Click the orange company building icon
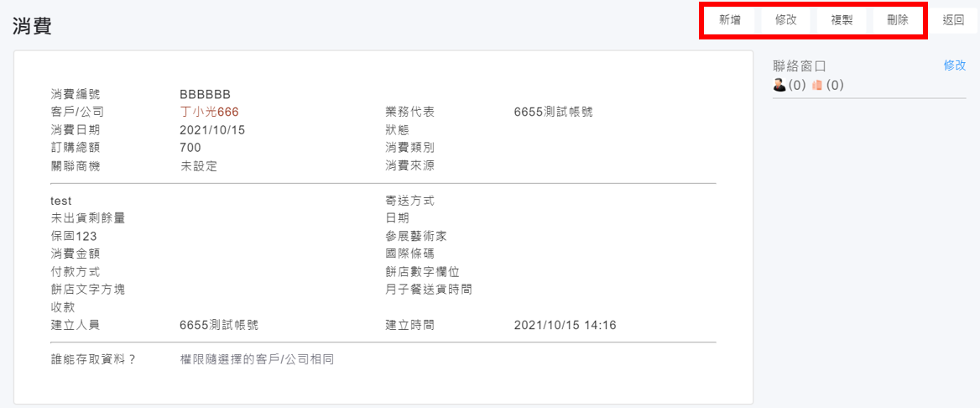Viewport: 980px width, 408px height. point(816,85)
